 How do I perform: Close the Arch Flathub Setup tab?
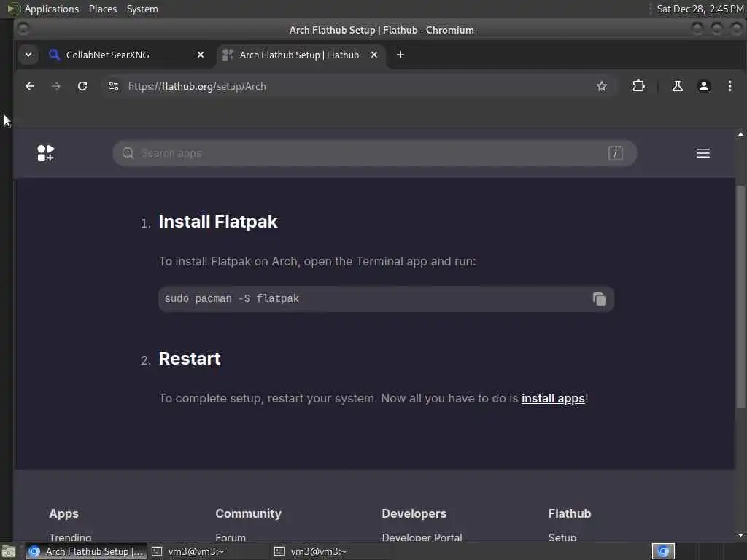[374, 55]
